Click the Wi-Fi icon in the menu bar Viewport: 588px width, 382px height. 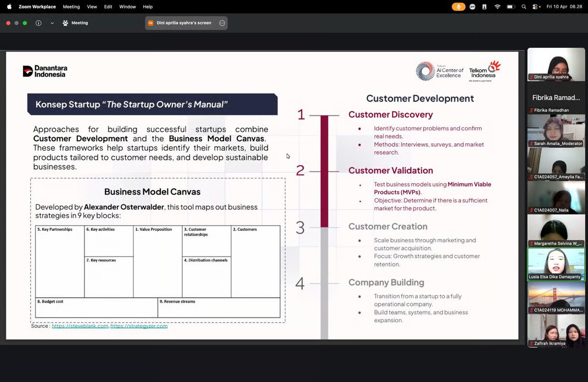tap(497, 6)
